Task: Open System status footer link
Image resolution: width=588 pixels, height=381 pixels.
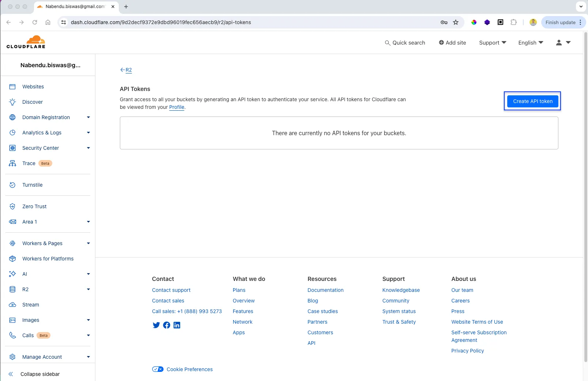Action: 399,311
